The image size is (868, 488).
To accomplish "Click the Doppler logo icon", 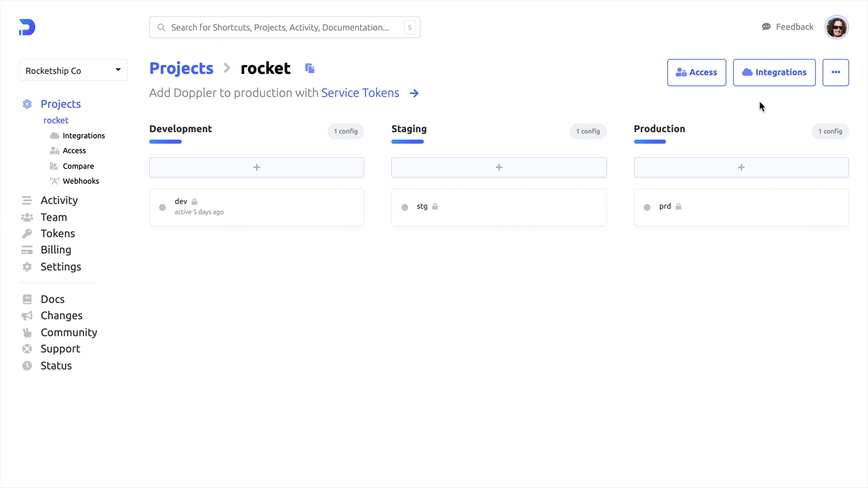I will point(27,27).
